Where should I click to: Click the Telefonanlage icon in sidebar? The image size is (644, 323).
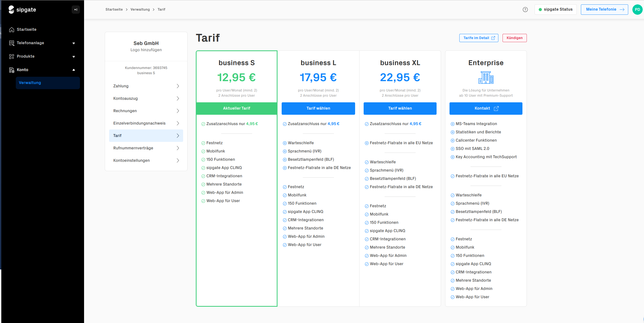(12, 43)
